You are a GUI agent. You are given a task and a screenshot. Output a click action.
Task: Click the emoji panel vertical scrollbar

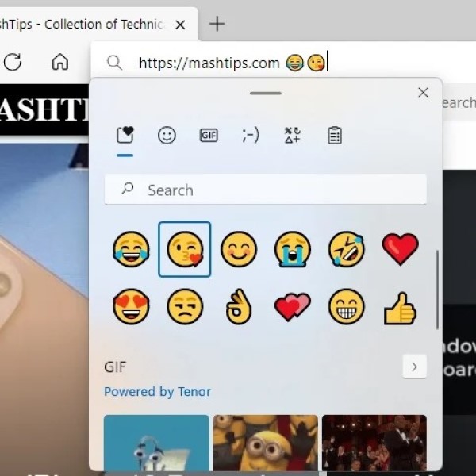point(437,290)
